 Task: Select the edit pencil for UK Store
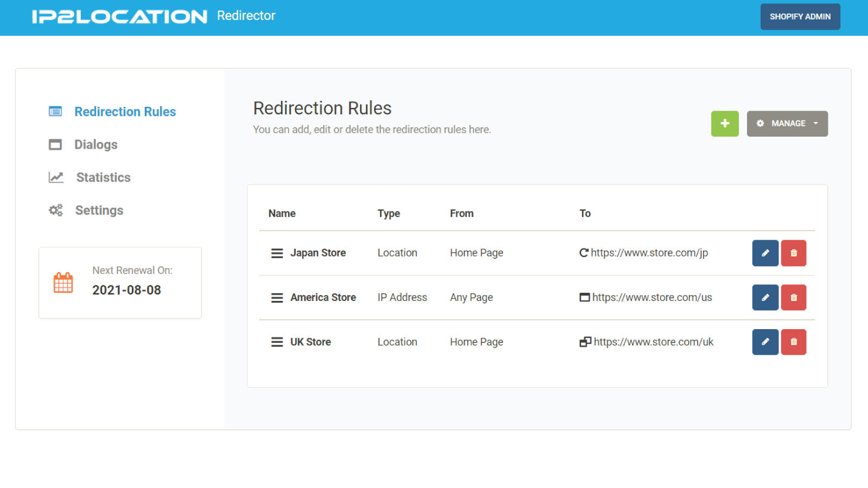[x=765, y=342]
